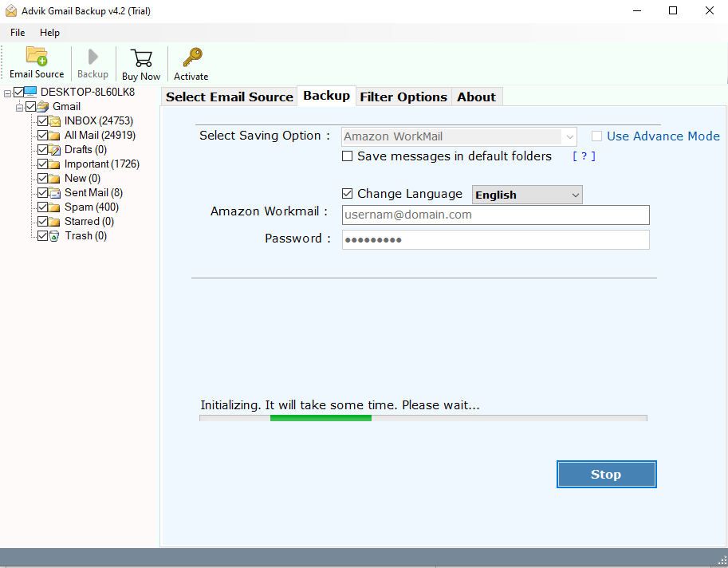Open the [ ? ] help link

click(584, 156)
